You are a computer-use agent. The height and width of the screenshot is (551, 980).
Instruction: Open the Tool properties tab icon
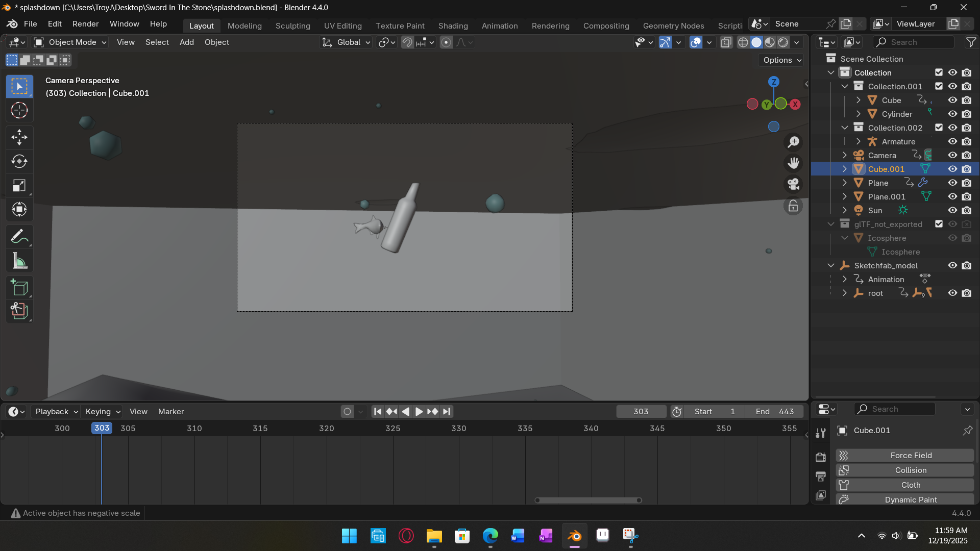click(821, 433)
